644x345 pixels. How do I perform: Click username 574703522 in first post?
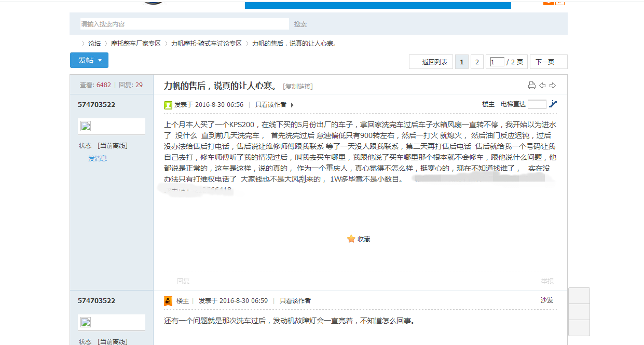[97, 104]
